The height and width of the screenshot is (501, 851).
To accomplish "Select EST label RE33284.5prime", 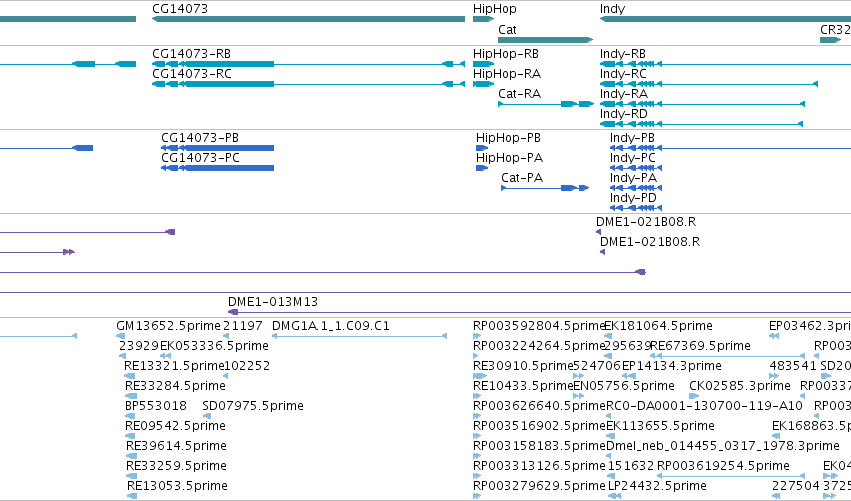I will [175, 386].
